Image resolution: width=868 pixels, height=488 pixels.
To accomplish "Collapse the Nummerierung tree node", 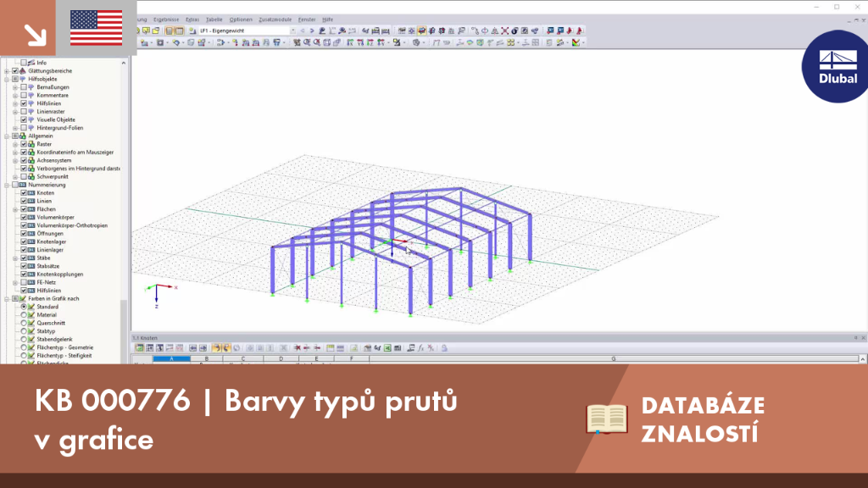I will (7, 186).
